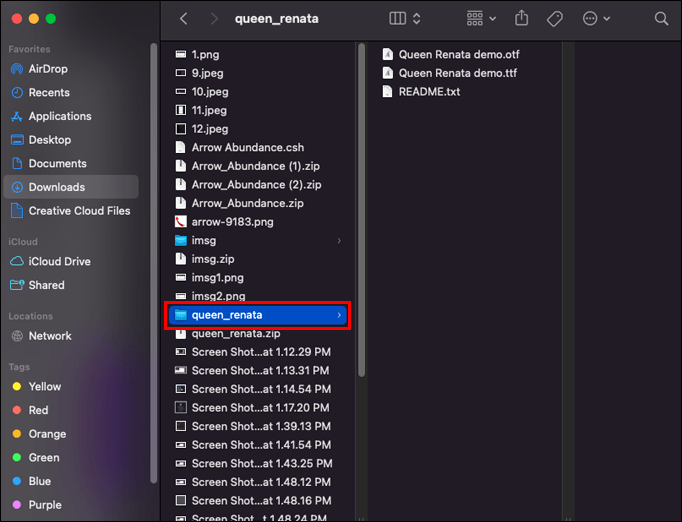Viewport: 682px width, 522px height.
Task: Expand the imsg folder chevron
Action: [x=339, y=241]
